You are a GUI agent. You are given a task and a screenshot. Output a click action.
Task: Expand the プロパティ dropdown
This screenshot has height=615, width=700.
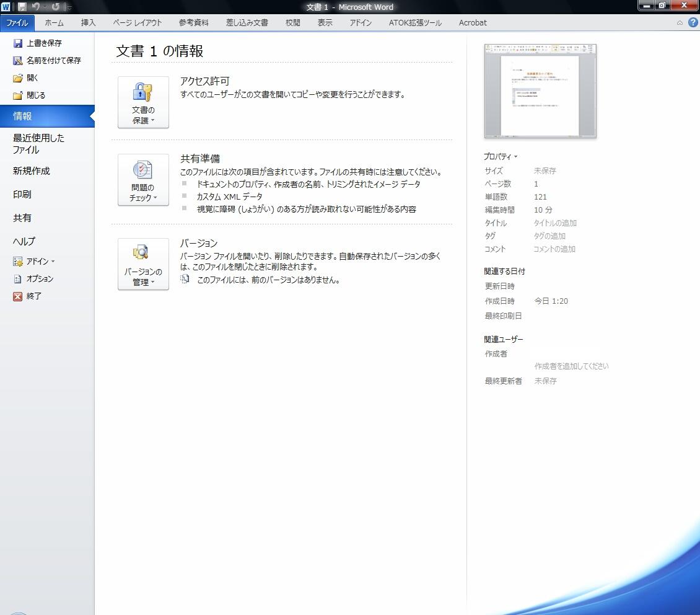pos(501,157)
